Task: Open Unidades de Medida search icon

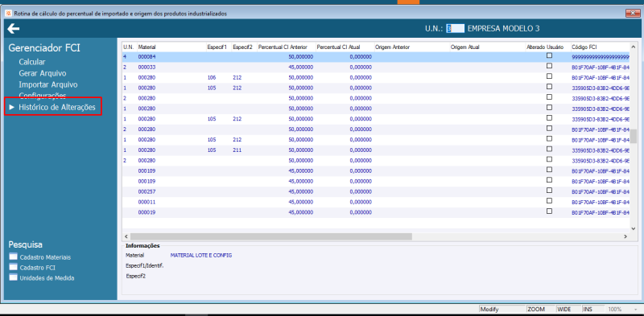Action: 13,277
